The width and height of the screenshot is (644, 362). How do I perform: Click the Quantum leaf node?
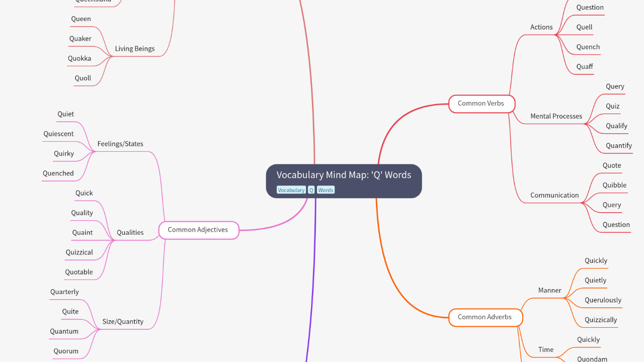[64, 331]
